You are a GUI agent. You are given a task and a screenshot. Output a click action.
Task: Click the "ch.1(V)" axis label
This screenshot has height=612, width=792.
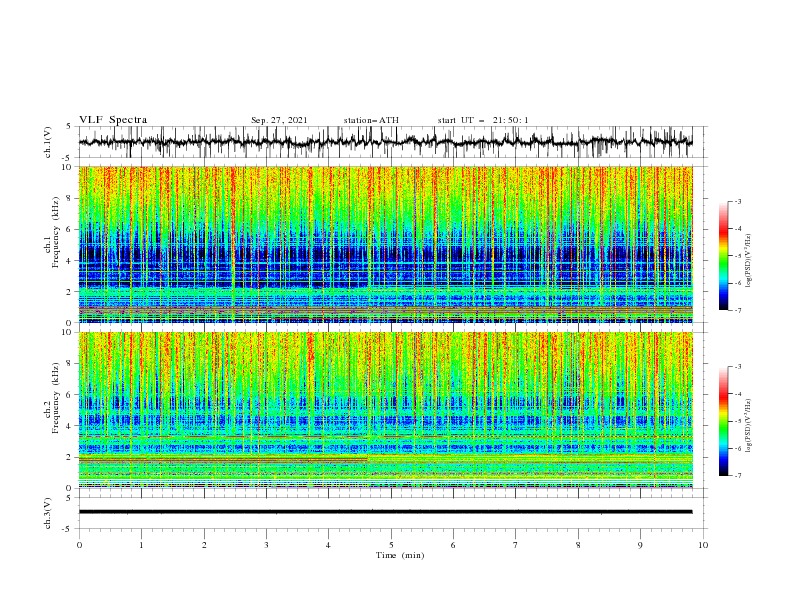click(x=48, y=142)
